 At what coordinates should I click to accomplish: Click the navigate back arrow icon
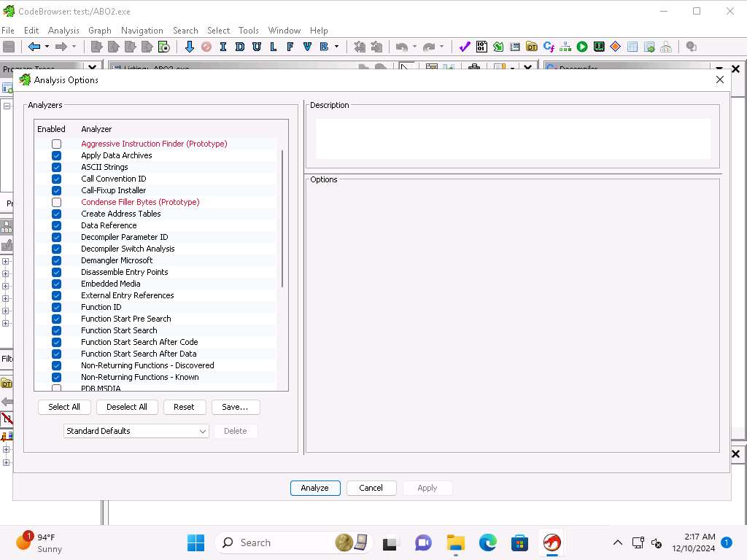pyautogui.click(x=34, y=47)
